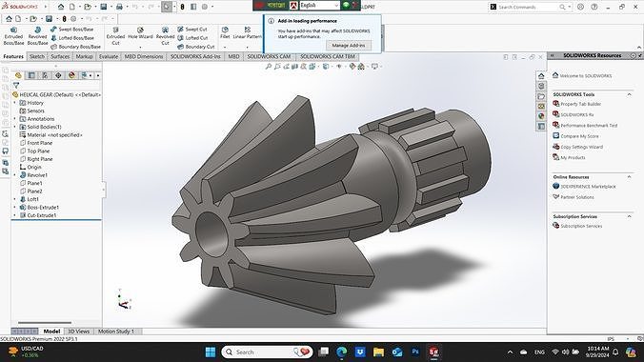Click the Revolved Boss/Base tool
Image resolution: width=644 pixels, height=362 pixels.
pos(37,36)
